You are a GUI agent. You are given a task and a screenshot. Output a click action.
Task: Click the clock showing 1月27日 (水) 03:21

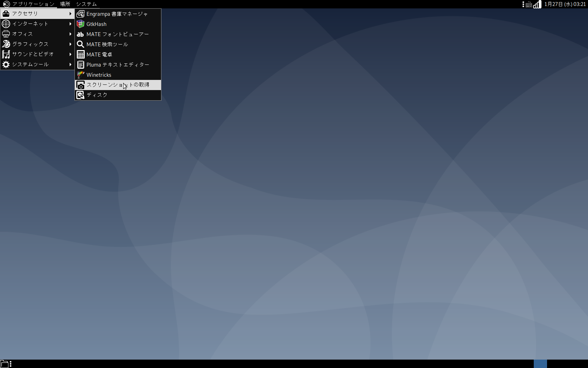point(565,4)
